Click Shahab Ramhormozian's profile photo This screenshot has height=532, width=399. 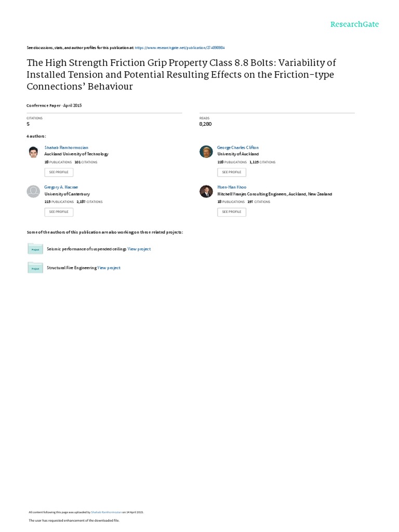pyautogui.click(x=33, y=152)
